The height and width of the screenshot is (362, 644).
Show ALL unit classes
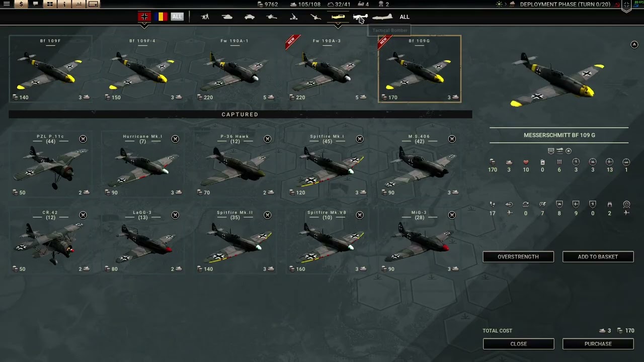pos(405,17)
